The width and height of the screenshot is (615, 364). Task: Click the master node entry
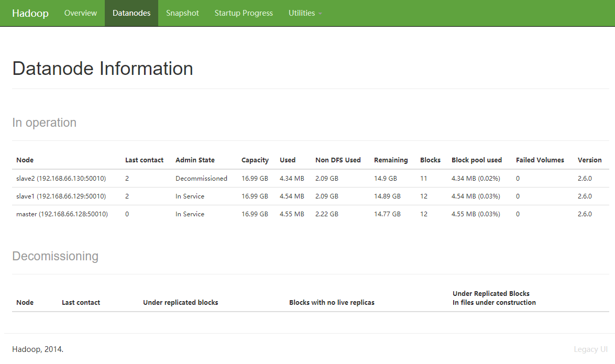click(62, 214)
